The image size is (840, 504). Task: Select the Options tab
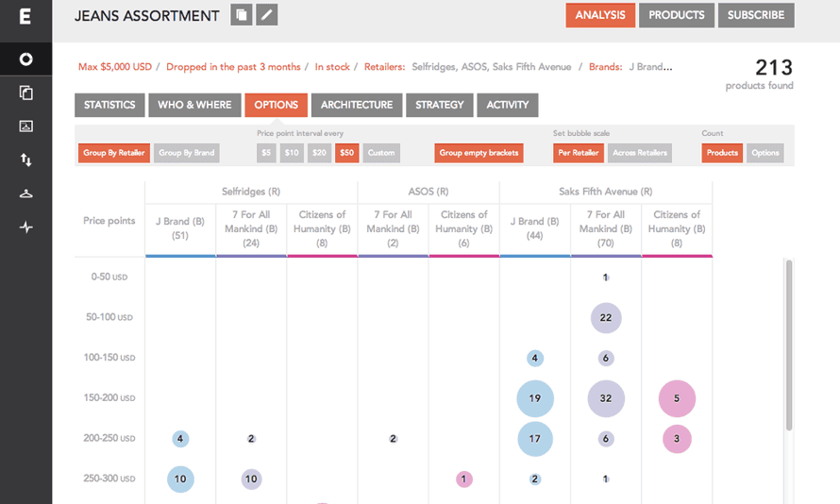pyautogui.click(x=276, y=105)
